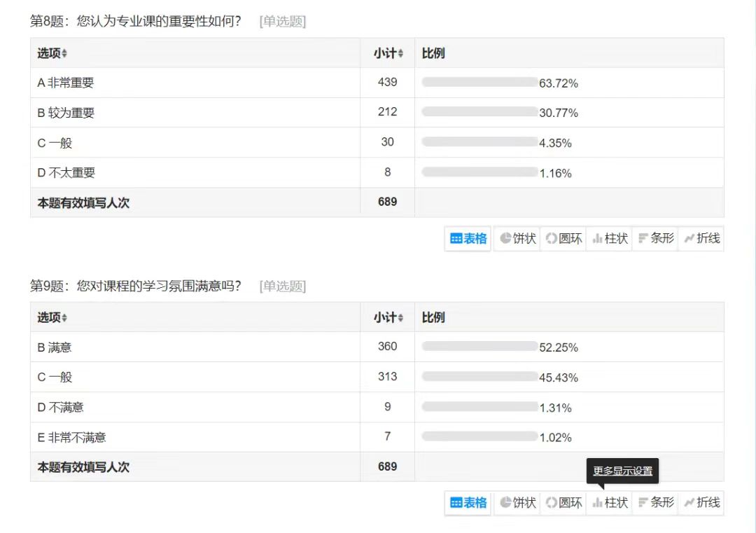Sort Question 9 by 小计 column header

point(388,317)
